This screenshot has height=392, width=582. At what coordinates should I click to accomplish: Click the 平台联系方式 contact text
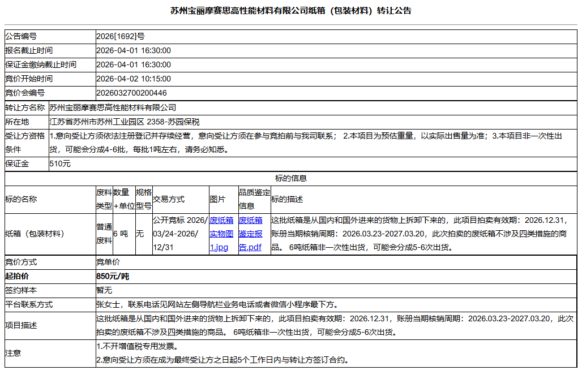pos(198,303)
